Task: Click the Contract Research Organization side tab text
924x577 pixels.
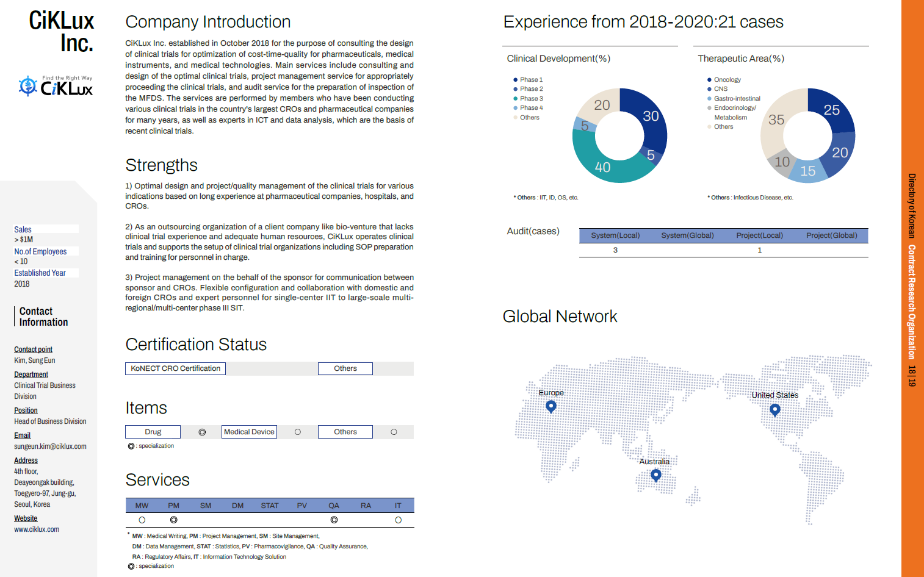Action: tap(911, 302)
